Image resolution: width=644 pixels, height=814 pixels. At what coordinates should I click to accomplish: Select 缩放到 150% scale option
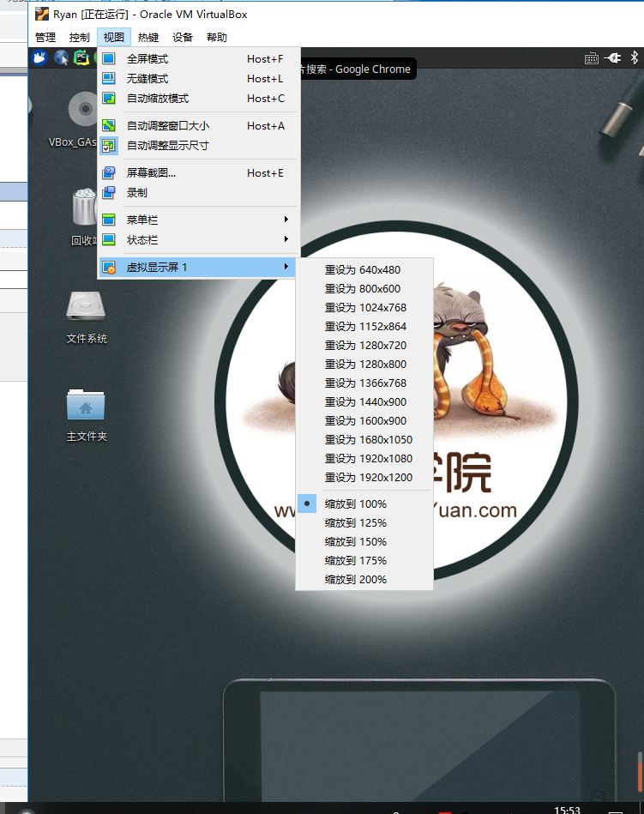(364, 541)
